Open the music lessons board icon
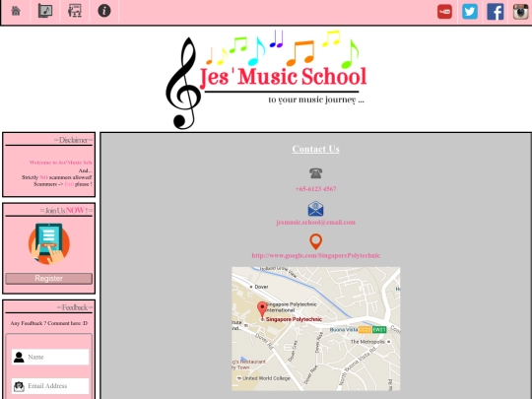This screenshot has width=532, height=399. click(45, 11)
